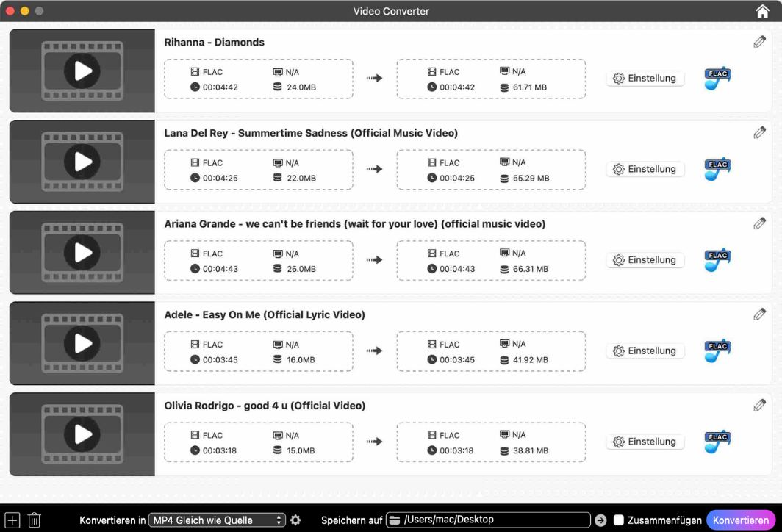Click the /Users/mac/Desktop save path field

pos(488,520)
